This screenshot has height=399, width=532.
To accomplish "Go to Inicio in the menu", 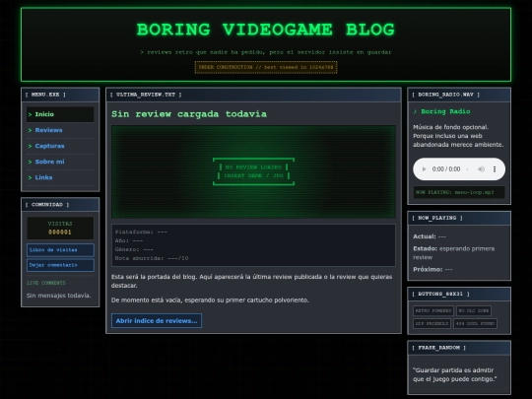I will pyautogui.click(x=60, y=114).
